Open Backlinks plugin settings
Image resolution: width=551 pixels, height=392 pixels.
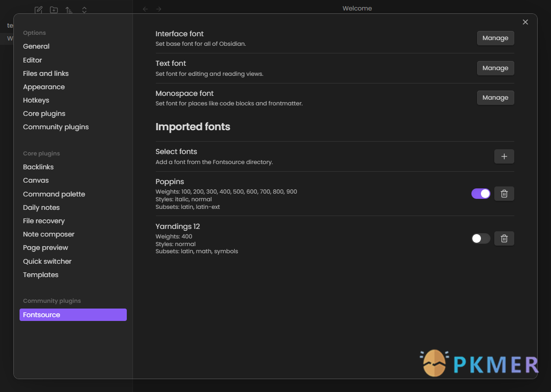73,167
